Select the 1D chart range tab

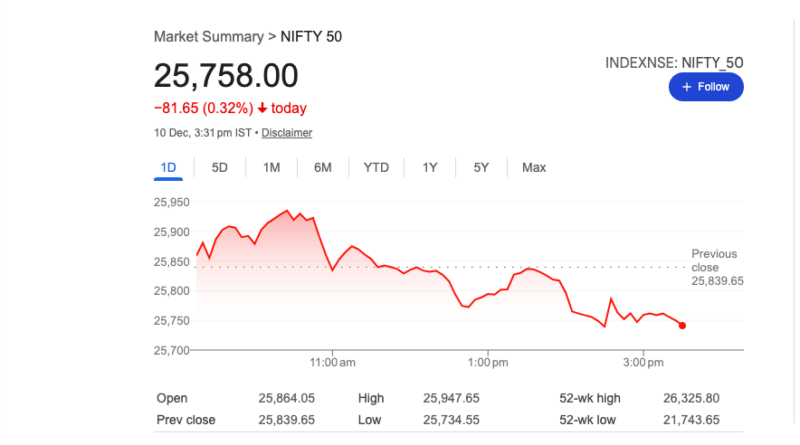click(168, 167)
